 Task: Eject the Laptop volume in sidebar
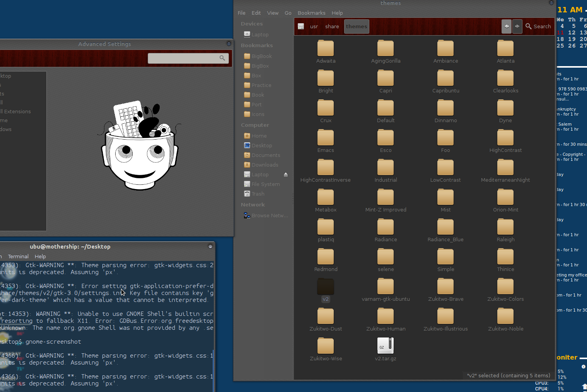point(286,175)
